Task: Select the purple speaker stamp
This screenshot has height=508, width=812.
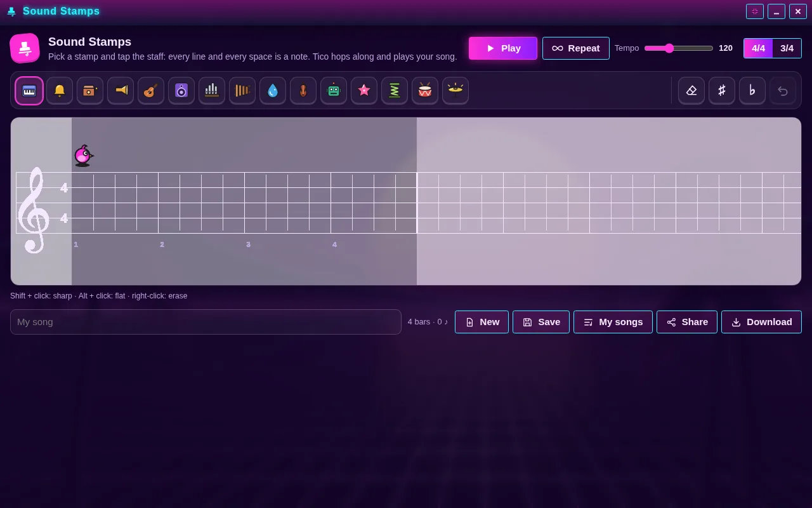Action: (181, 90)
